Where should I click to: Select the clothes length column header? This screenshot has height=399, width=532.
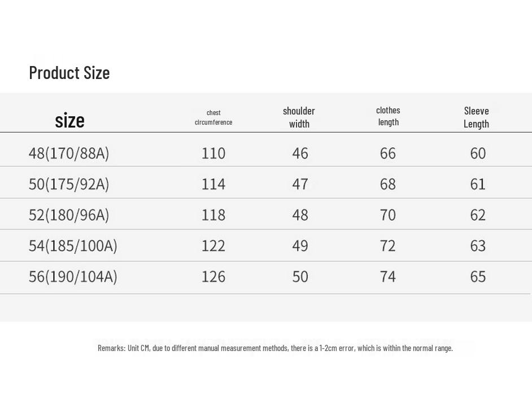tap(388, 116)
